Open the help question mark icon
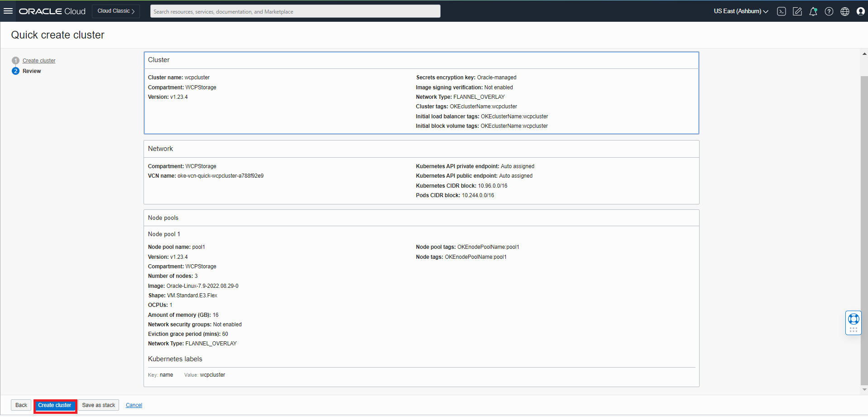The width and height of the screenshot is (868, 417). pos(829,11)
